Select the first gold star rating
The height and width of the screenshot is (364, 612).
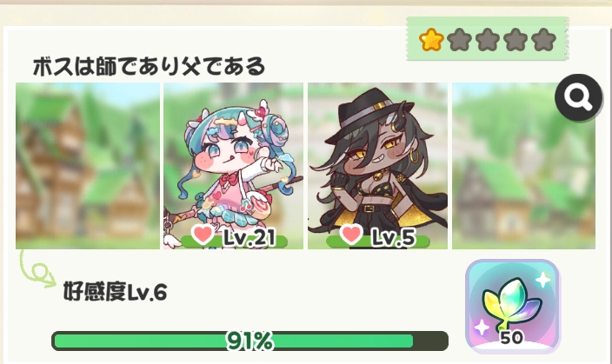pyautogui.click(x=431, y=40)
